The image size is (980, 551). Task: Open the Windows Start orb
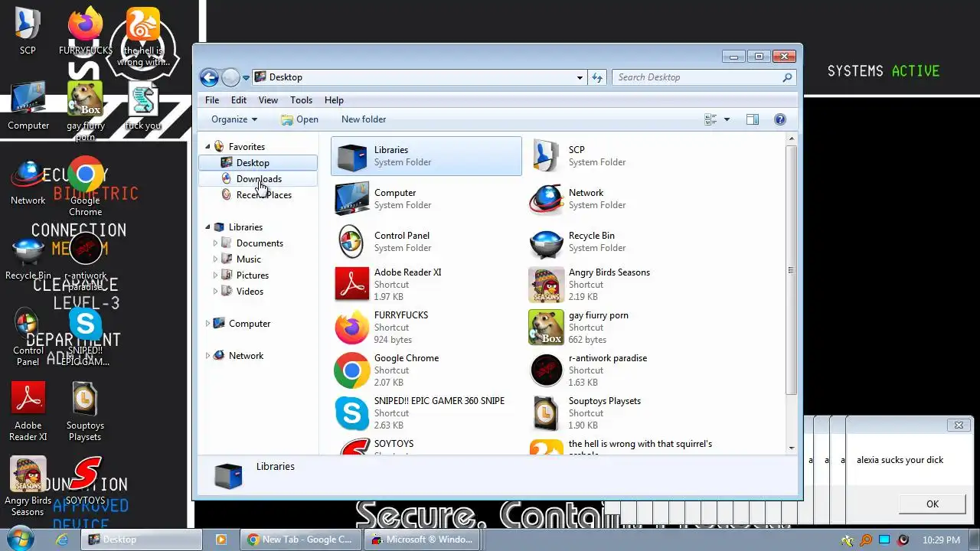(21, 539)
